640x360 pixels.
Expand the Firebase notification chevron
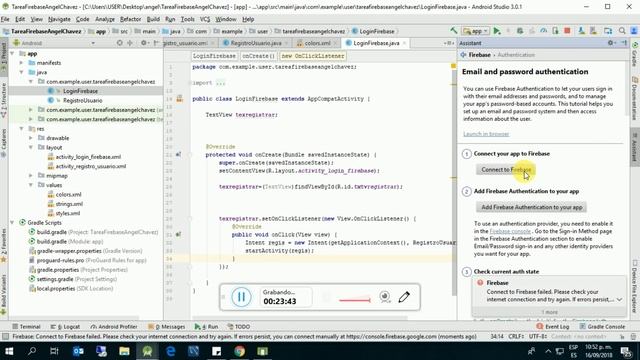point(620,300)
